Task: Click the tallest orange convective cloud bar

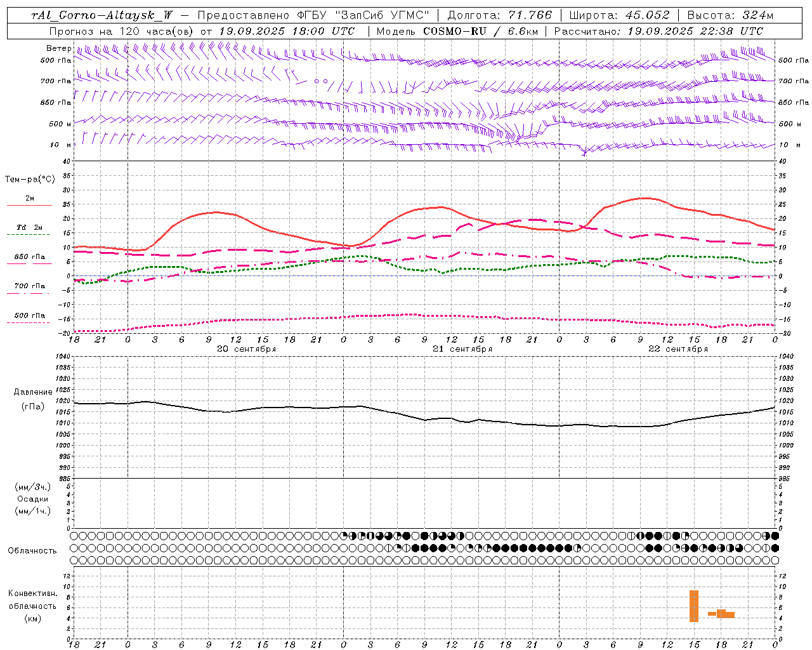Action: [x=694, y=606]
